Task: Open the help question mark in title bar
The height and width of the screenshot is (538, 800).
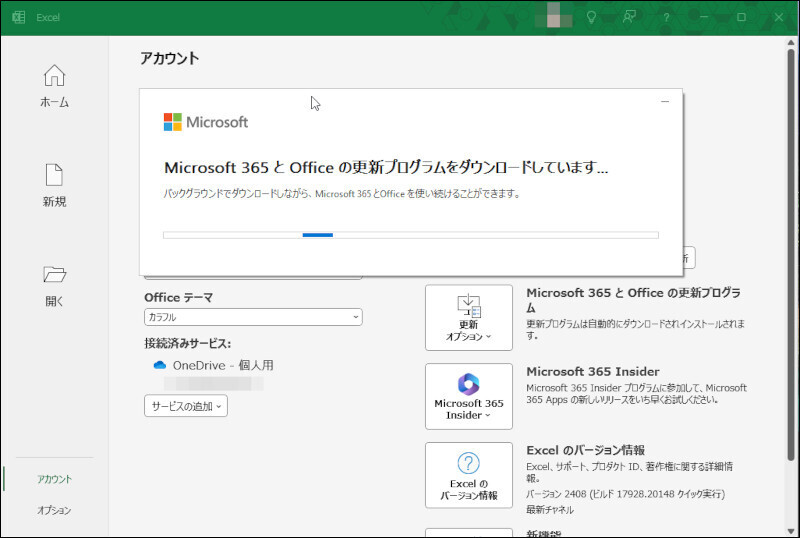Action: click(x=666, y=17)
